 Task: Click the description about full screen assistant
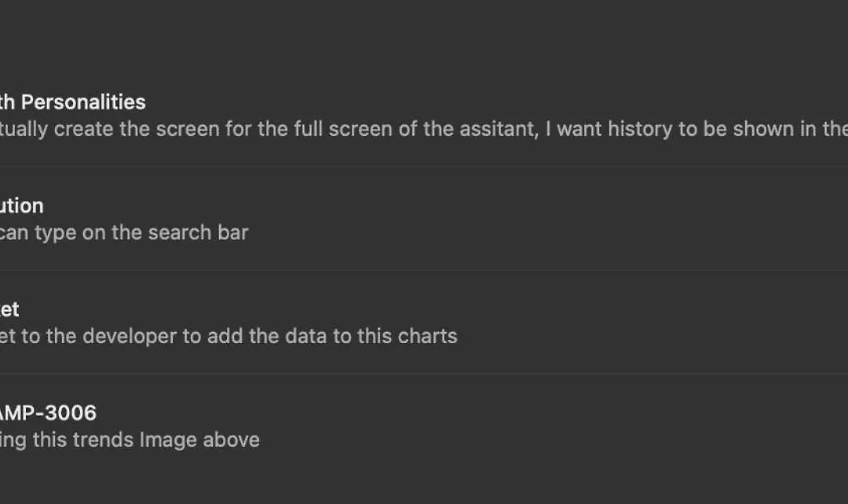(424, 130)
